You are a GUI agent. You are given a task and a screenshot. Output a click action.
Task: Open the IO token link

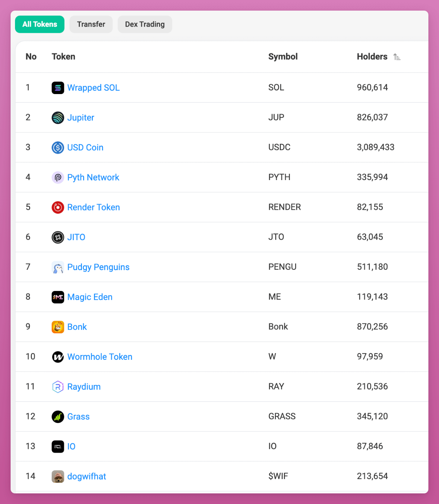point(71,447)
